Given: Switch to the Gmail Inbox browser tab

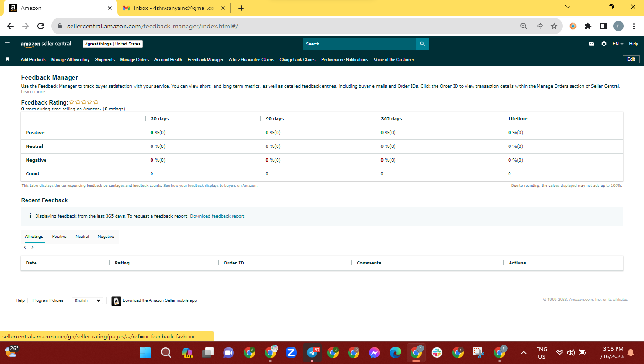Looking at the screenshot, I should (174, 8).
